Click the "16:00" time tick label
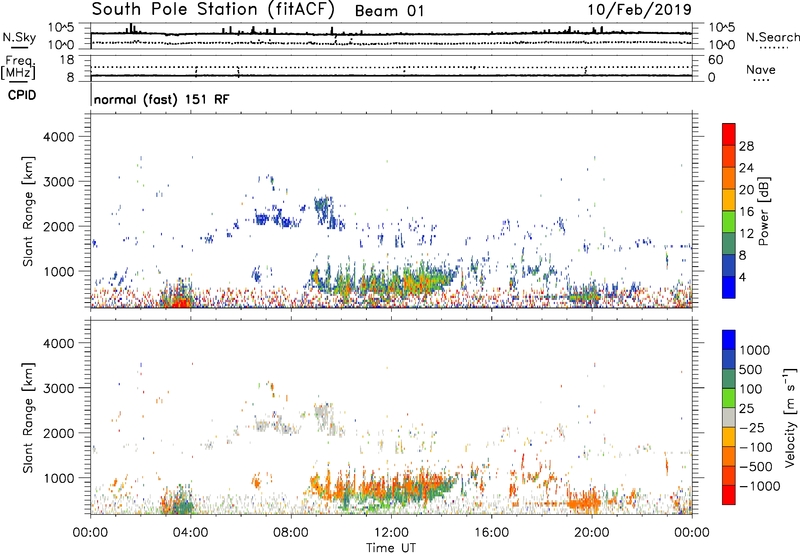800x554 pixels. [x=491, y=533]
